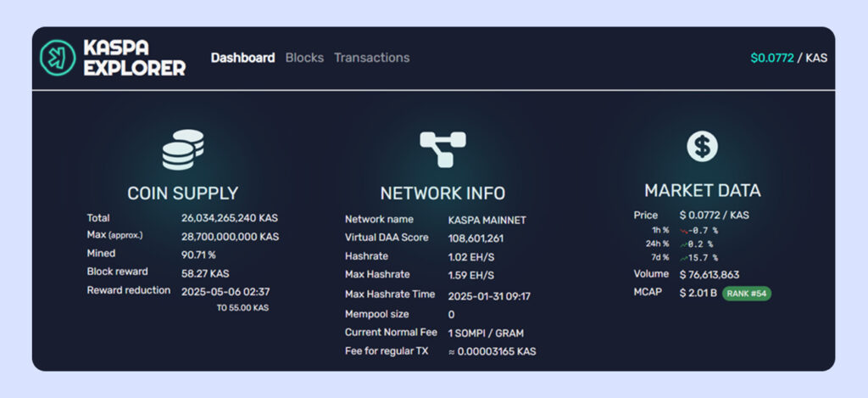Click the Volume label in Market Data
The image size is (868, 398).
point(651,273)
